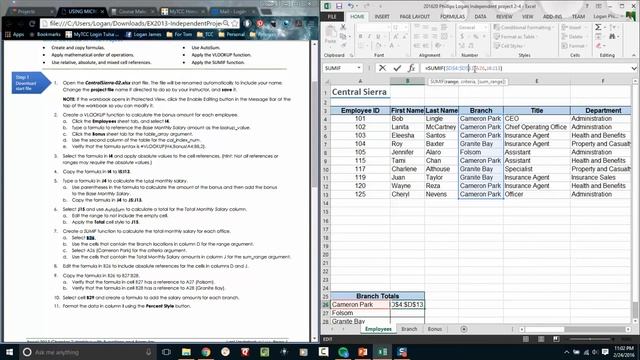The height and width of the screenshot is (360, 640).
Task: Open Conditional Formatting dropdown
Action: (x=524, y=27)
